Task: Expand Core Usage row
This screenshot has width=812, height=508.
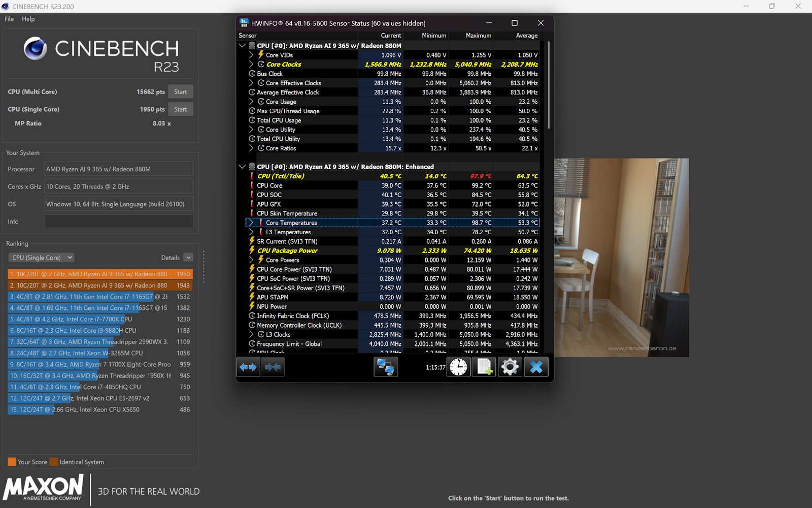Action: (251, 102)
